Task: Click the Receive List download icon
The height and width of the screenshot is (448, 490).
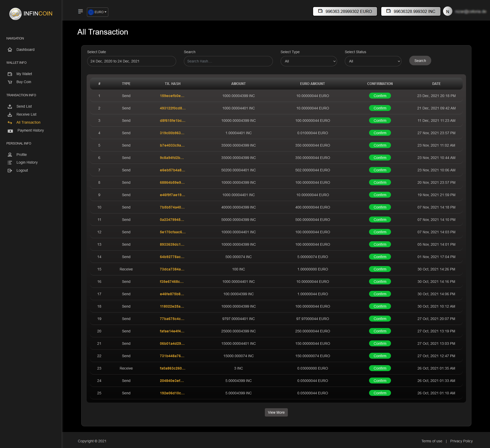Action: [10, 115]
